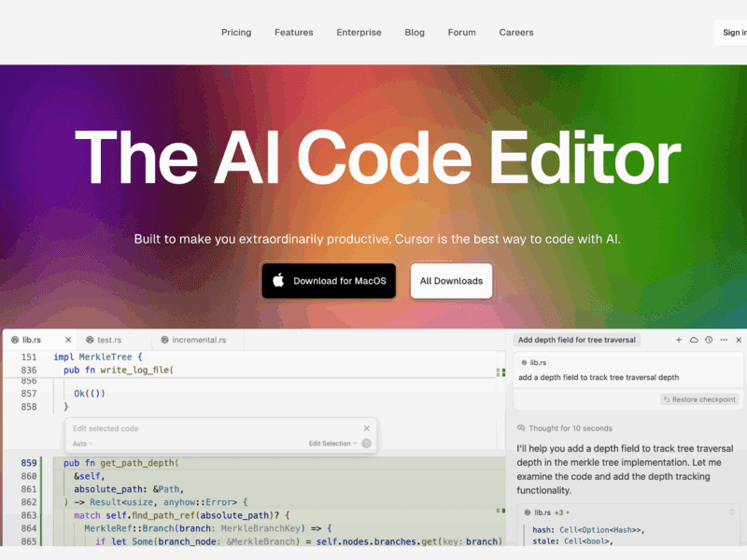Click sticky header 'impl MerkleTree {'
747x560 pixels.
click(98, 357)
